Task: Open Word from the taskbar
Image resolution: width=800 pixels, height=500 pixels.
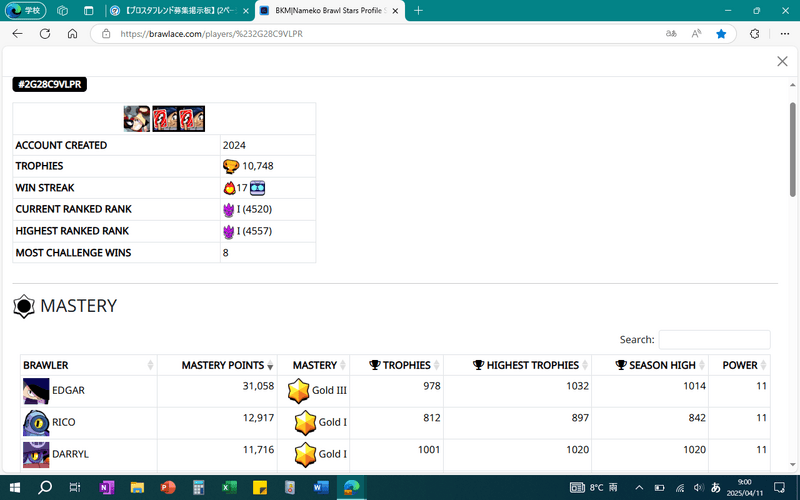Action: (x=321, y=488)
